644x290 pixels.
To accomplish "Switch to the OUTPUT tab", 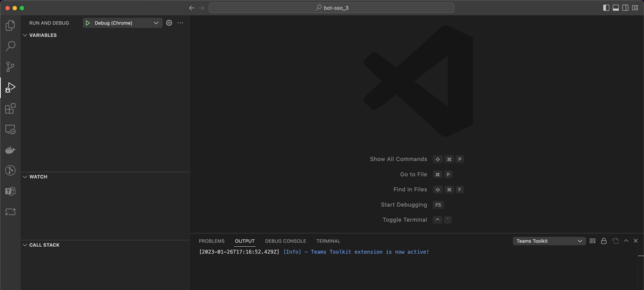I will [245, 241].
